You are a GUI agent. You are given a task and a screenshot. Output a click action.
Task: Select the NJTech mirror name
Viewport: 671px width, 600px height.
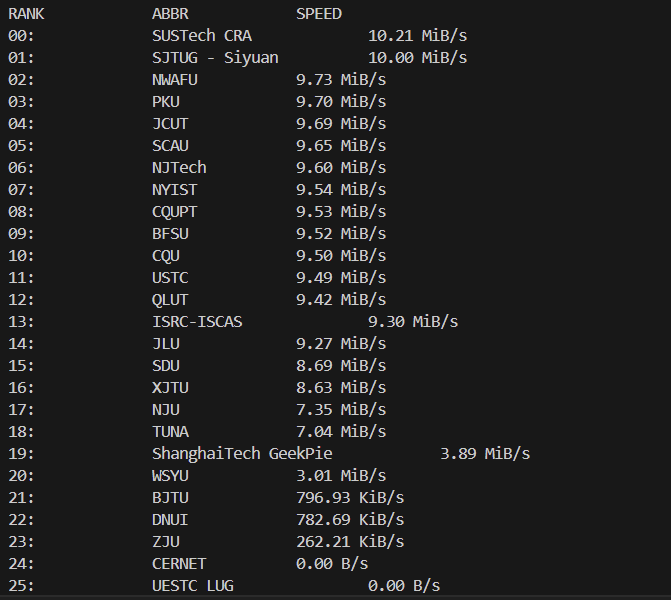click(x=179, y=168)
